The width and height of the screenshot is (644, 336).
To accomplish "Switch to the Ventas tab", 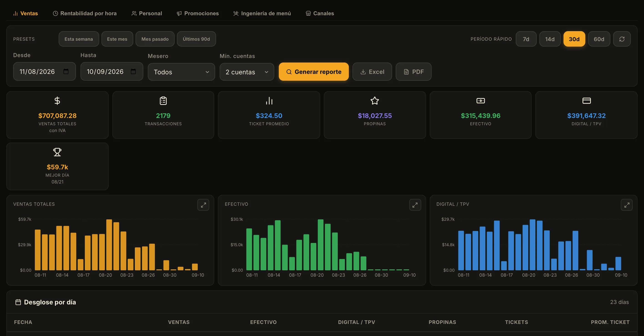I will 25,13.
